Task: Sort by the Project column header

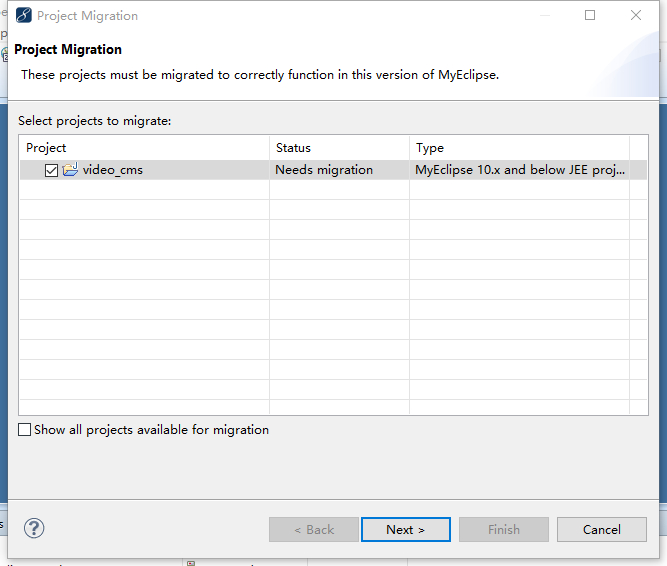Action: click(144, 148)
